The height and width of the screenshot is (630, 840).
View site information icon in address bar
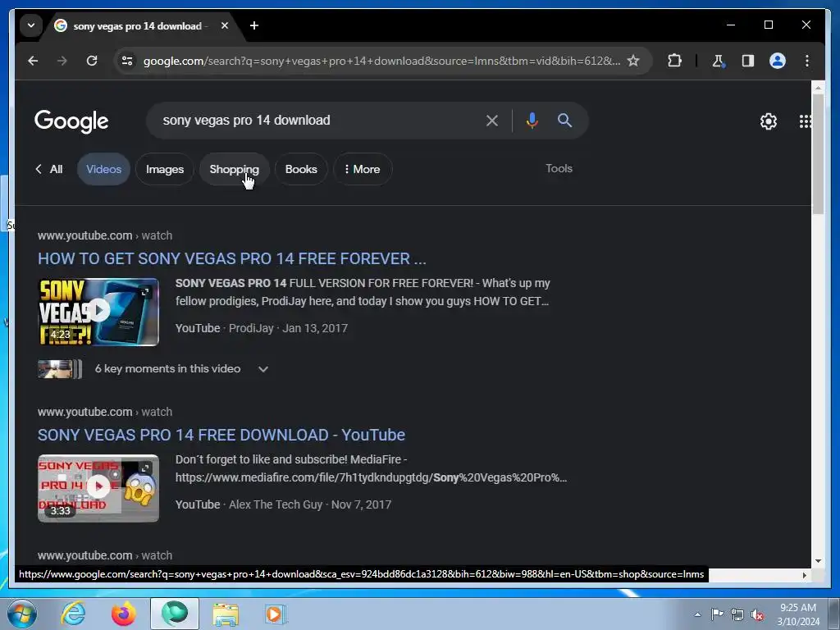click(x=127, y=61)
